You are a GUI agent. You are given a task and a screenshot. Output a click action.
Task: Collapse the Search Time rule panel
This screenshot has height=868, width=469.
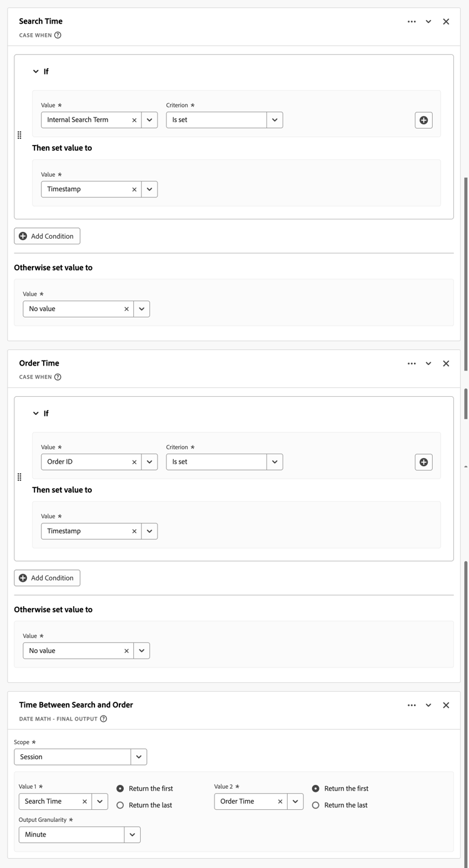pos(428,21)
